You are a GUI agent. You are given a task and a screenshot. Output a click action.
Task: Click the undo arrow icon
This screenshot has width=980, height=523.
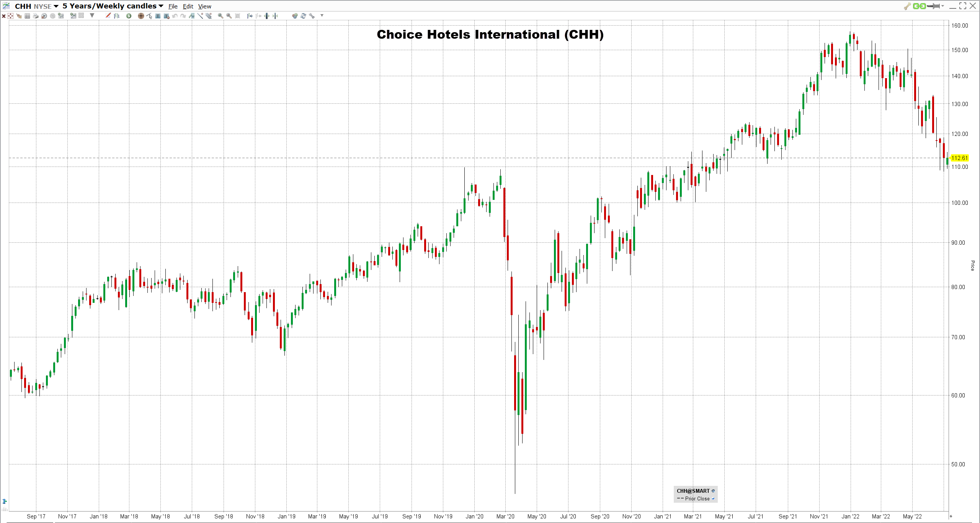tap(175, 16)
